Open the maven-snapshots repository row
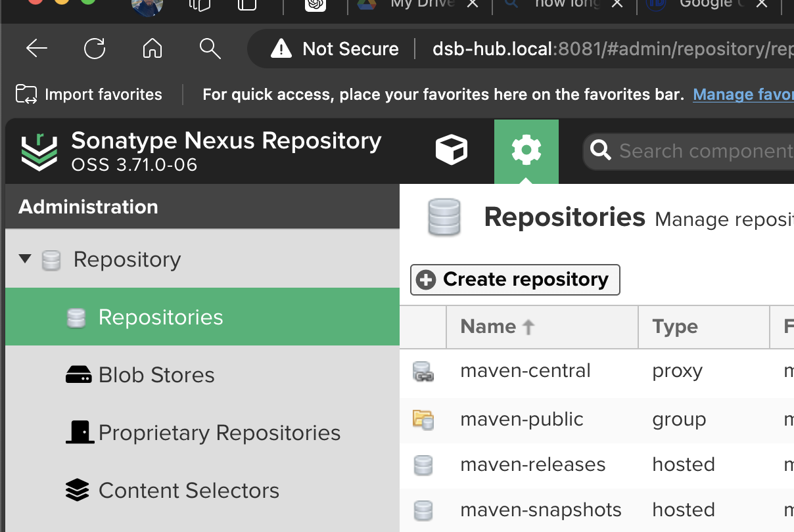 [597, 510]
